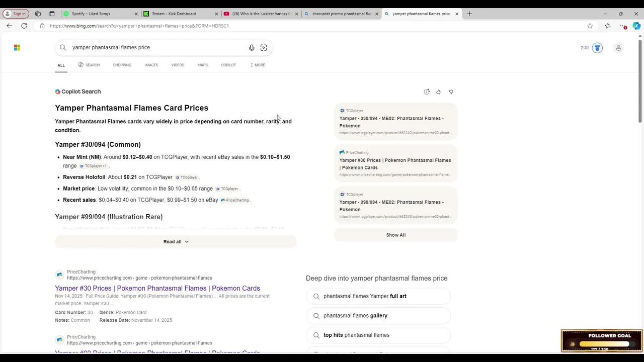The height and width of the screenshot is (362, 644).
Task: Open Edge settings and more menu
Action: [x=623, y=26]
